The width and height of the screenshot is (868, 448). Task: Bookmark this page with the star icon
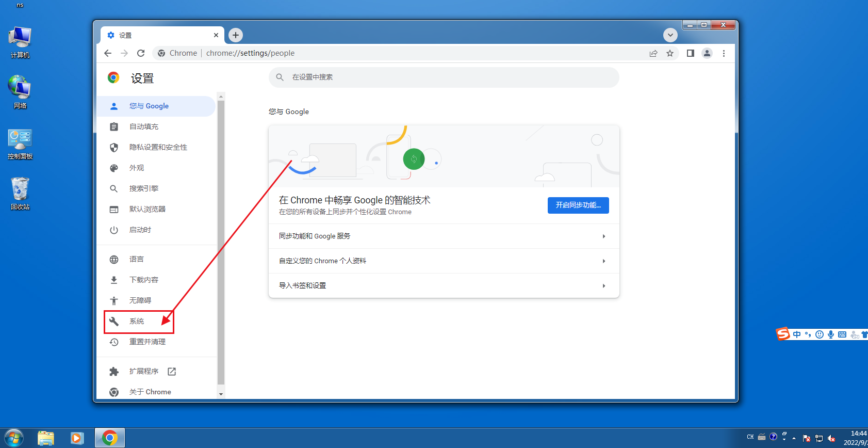[670, 53]
